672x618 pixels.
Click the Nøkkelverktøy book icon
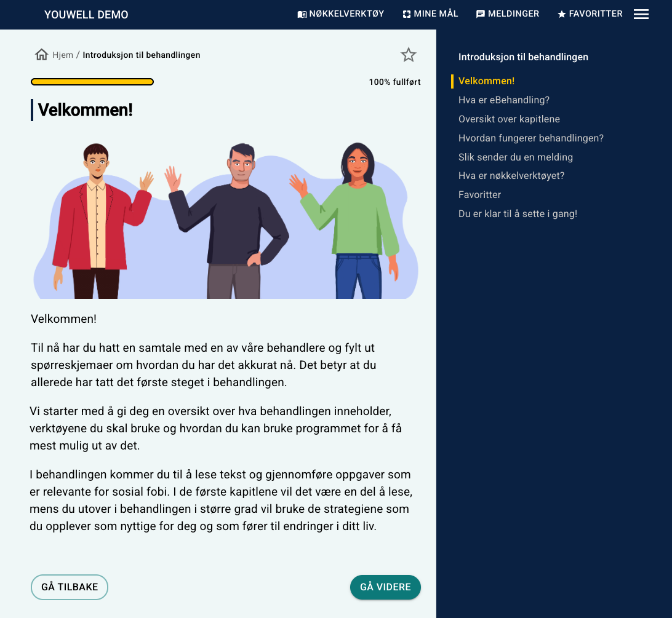click(x=302, y=15)
